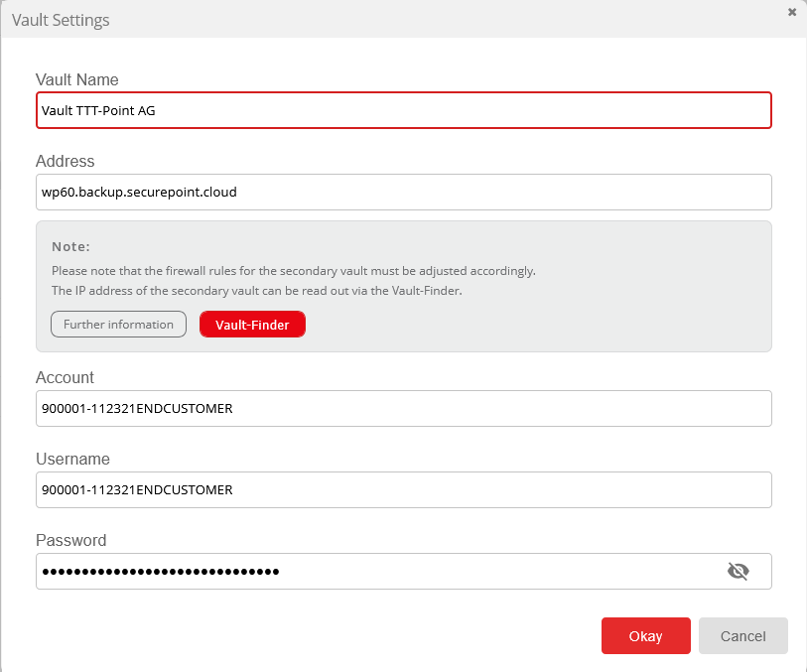807x672 pixels.
Task: Click the Password input field
Action: 377,571
